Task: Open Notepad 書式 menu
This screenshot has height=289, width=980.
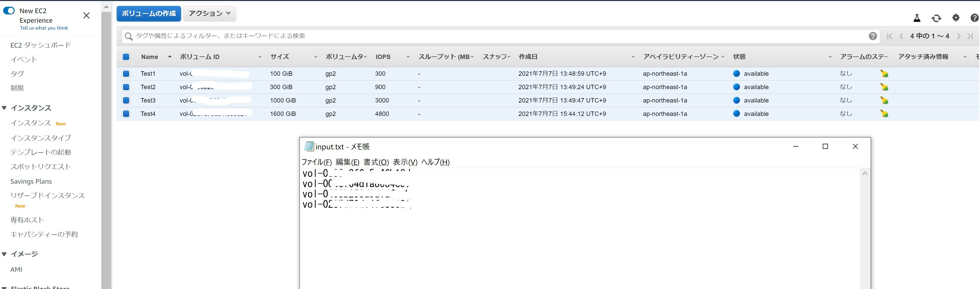Action: (376, 162)
